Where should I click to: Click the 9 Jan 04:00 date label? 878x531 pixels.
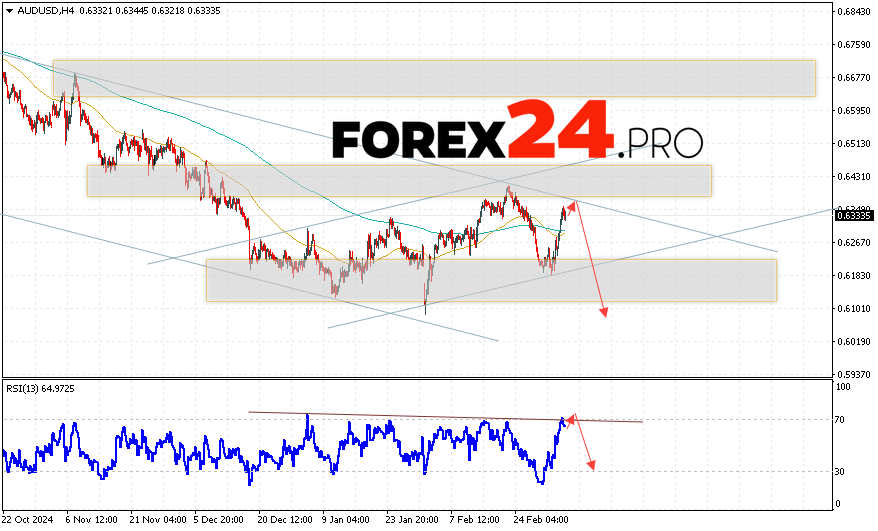click(347, 520)
